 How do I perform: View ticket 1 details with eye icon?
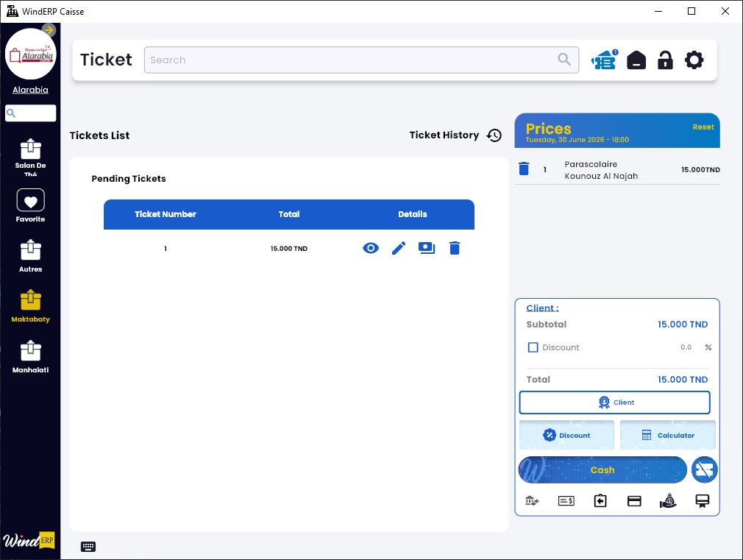371,248
